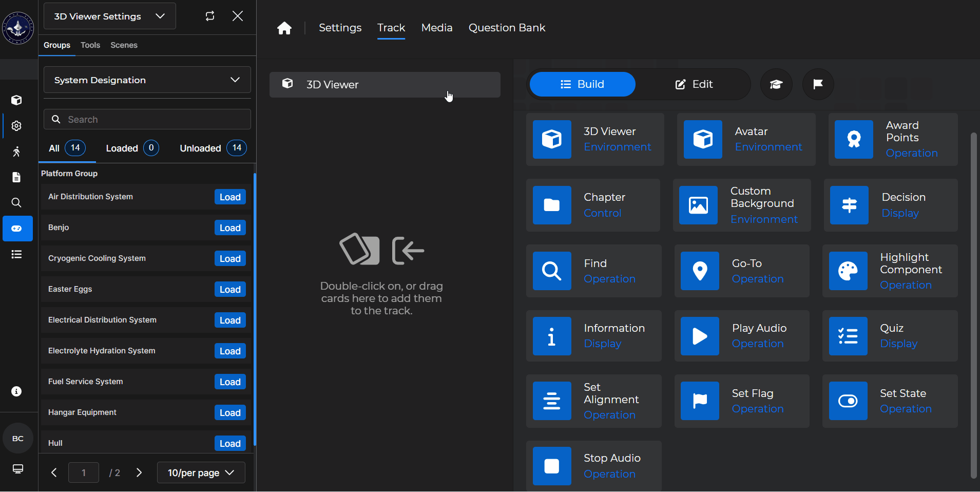The height and width of the screenshot is (492, 980).
Task: Add the Play Audio Operation card
Action: [x=742, y=336]
